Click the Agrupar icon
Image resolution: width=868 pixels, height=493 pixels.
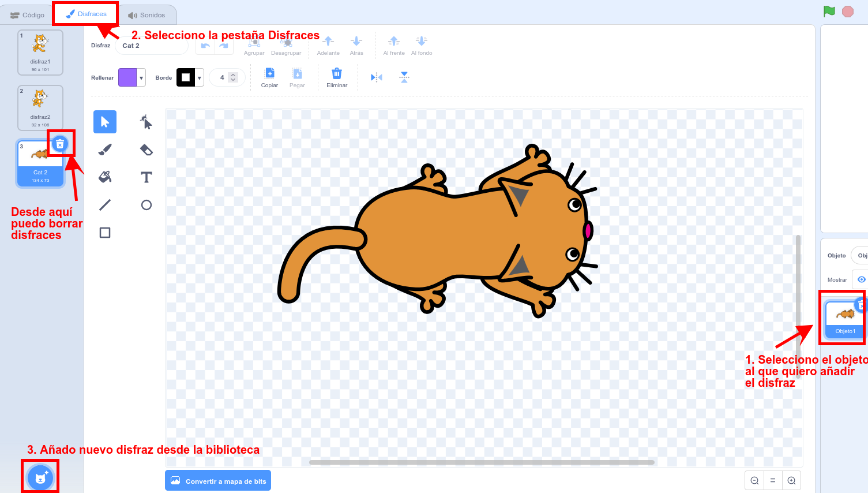[x=254, y=42]
